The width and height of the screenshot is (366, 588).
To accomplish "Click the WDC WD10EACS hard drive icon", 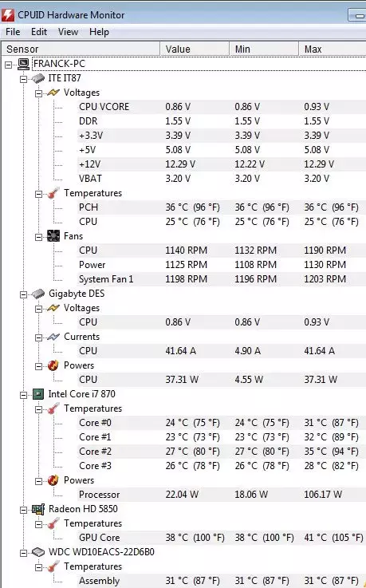I will point(38,552).
